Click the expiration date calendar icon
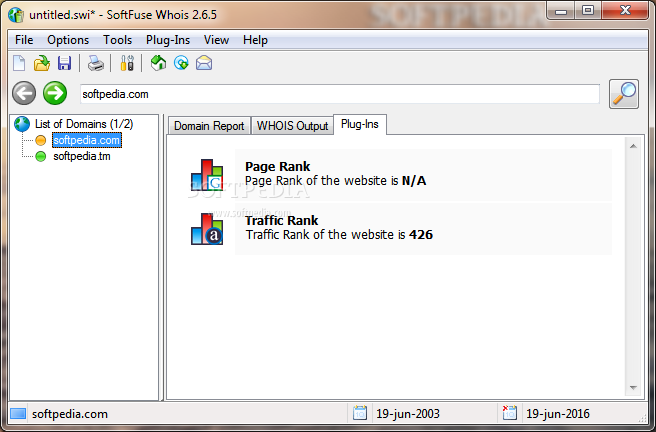 [x=510, y=413]
